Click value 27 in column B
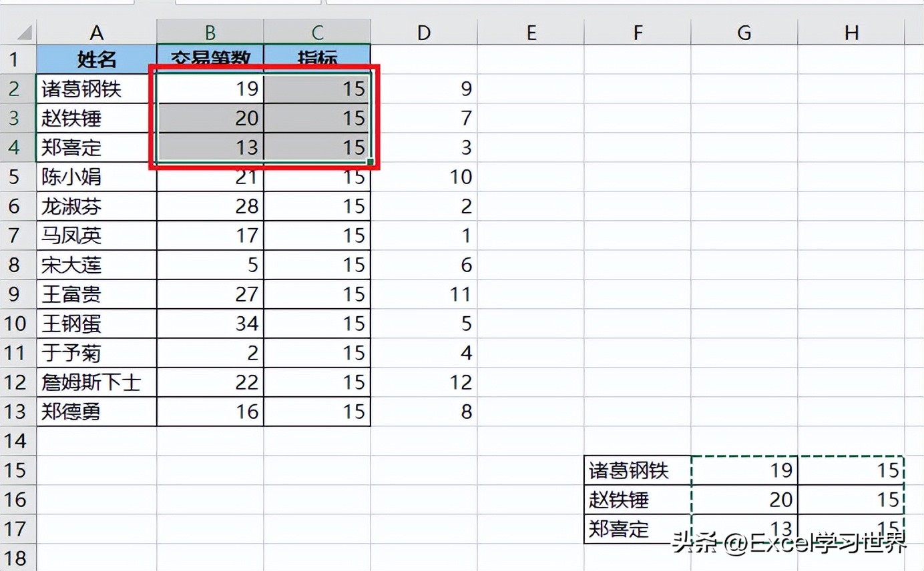The width and height of the screenshot is (924, 571). coord(210,294)
